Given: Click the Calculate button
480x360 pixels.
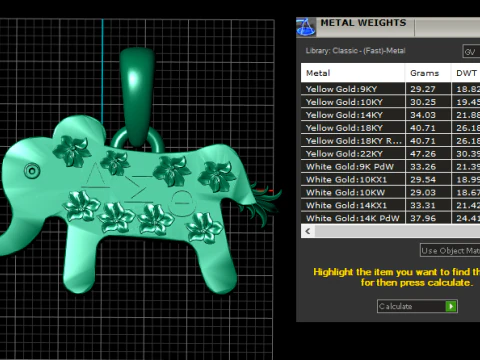Looking at the screenshot, I should [x=417, y=306].
